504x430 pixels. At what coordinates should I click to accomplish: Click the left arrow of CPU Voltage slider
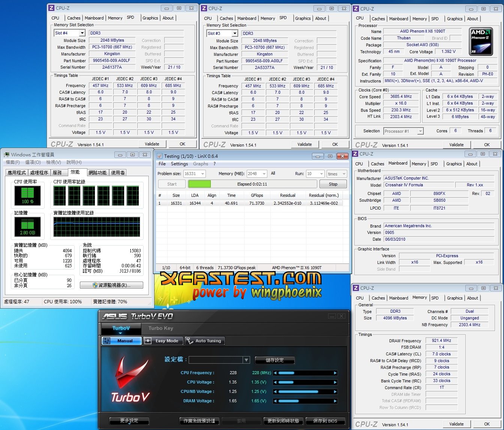pyautogui.click(x=275, y=382)
